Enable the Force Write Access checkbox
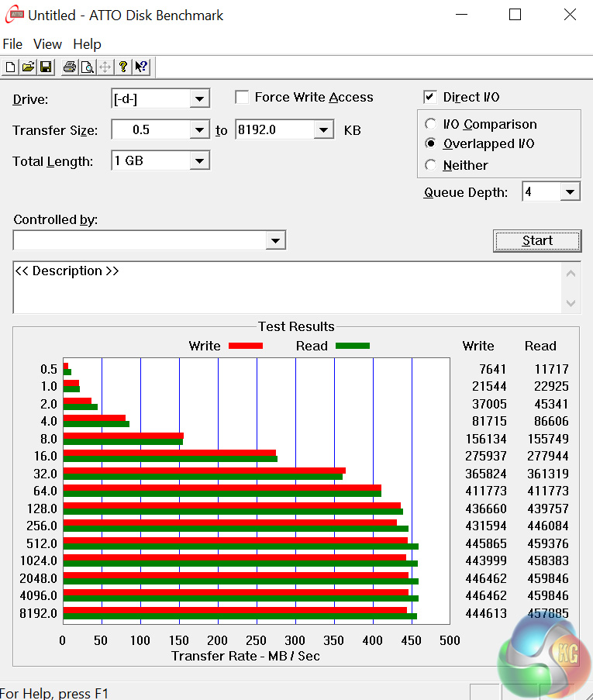Screen dimensions: 593x700 [x=242, y=98]
